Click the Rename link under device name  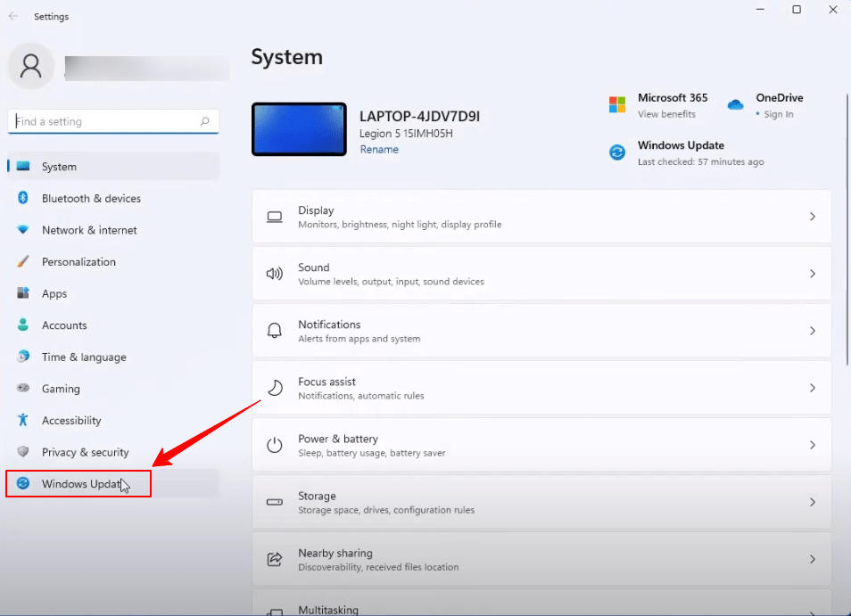tap(379, 150)
